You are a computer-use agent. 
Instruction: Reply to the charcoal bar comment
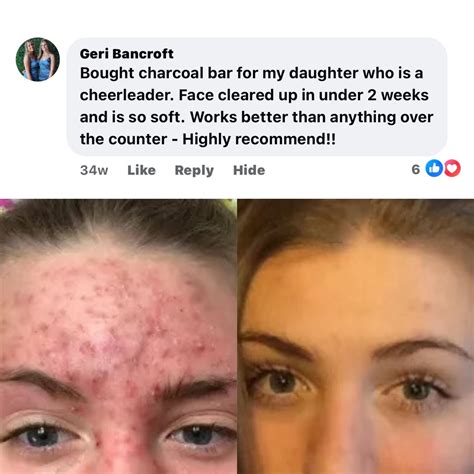tap(194, 170)
